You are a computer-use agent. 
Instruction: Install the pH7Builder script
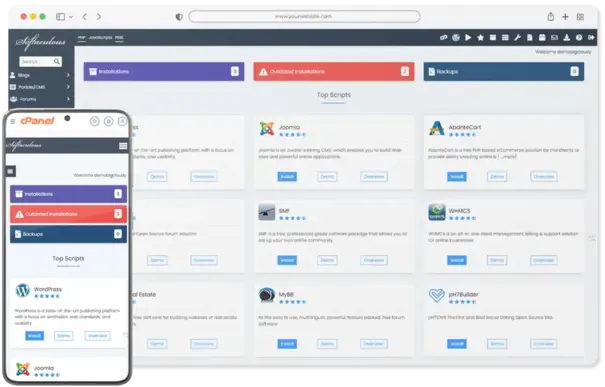[x=457, y=344]
